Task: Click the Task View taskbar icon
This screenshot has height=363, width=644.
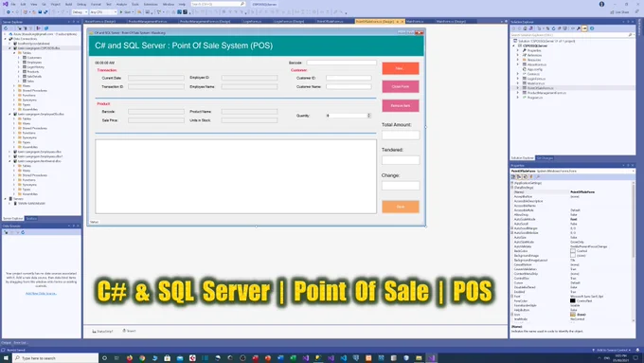Action: click(x=116, y=358)
